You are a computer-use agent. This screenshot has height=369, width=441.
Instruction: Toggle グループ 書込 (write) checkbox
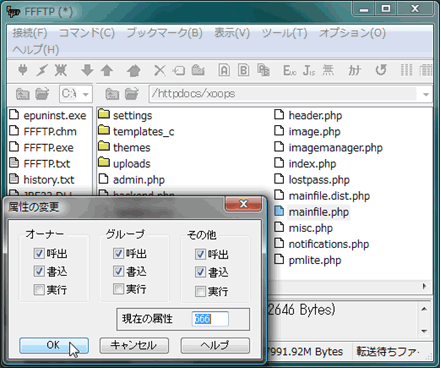tap(118, 271)
